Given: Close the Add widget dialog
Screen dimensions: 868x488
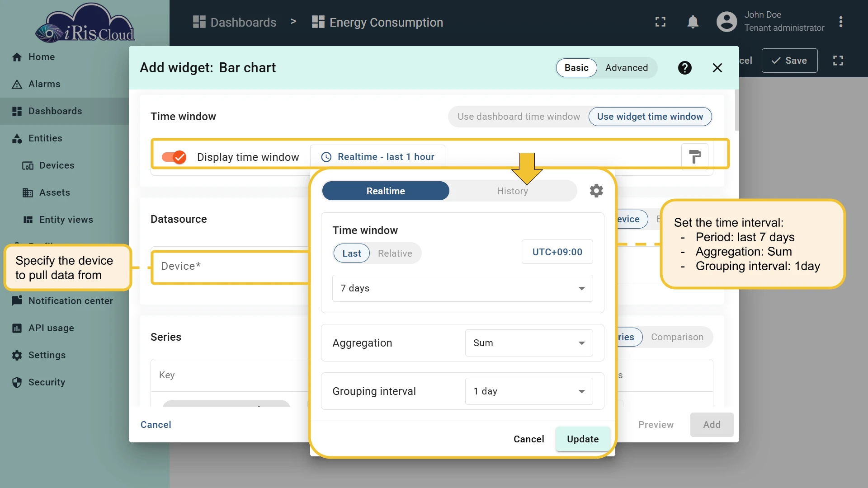Looking at the screenshot, I should click(x=717, y=68).
